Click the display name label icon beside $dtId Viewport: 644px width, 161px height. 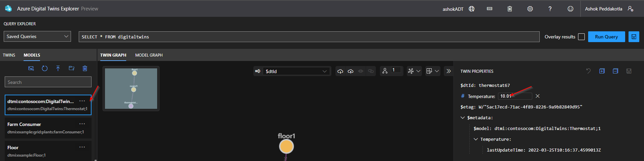[x=258, y=71]
